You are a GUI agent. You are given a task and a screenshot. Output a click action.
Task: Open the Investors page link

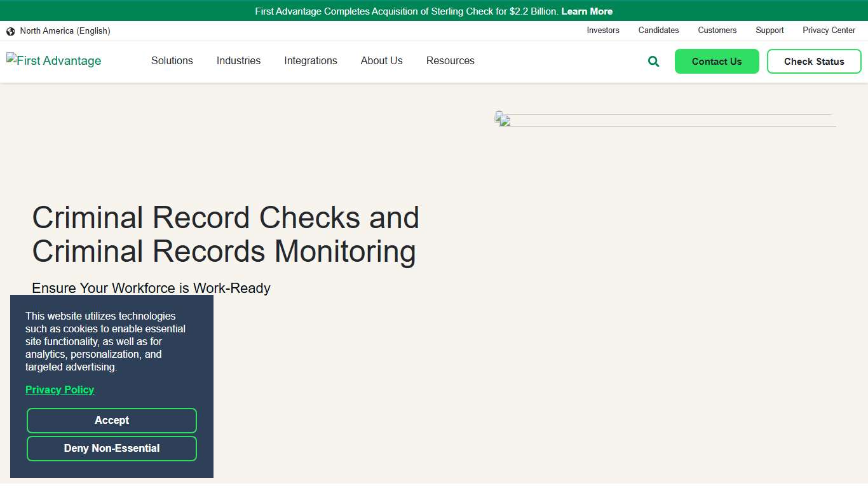(602, 30)
